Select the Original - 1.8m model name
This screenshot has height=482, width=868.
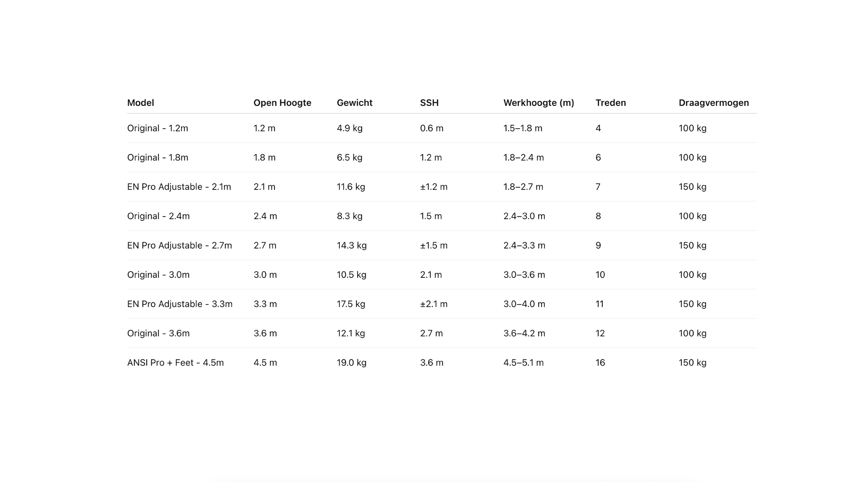click(x=157, y=157)
